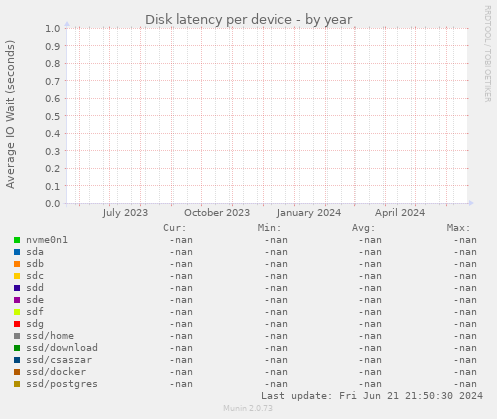
Task: Click the ssd/postgres olive legend swatch
Action: [17, 384]
